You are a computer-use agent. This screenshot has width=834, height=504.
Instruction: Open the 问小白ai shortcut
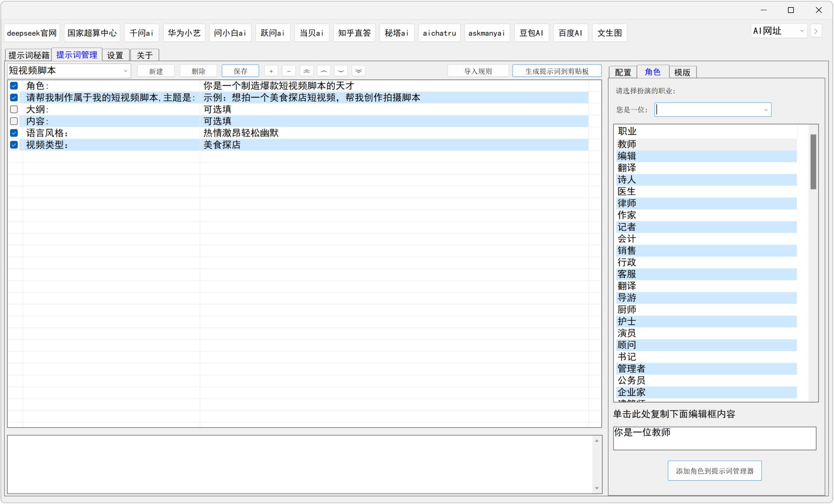tap(230, 33)
